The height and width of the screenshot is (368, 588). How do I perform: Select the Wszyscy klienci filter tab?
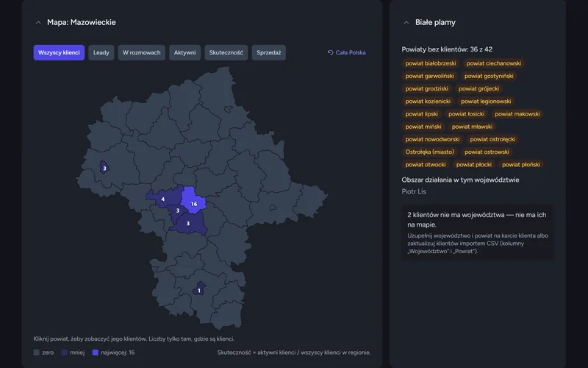pos(59,52)
